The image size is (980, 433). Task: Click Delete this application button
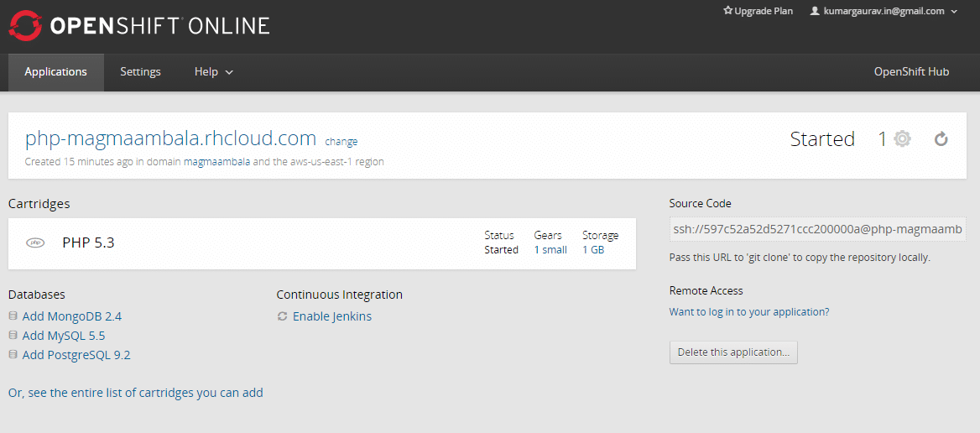(733, 352)
